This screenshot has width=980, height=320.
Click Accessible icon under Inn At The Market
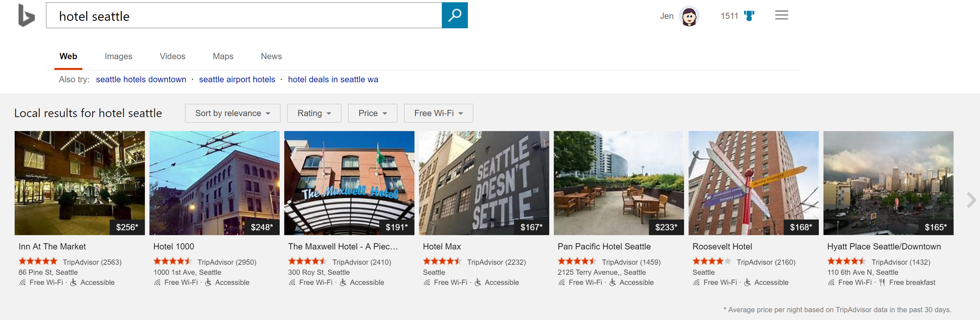tap(74, 282)
